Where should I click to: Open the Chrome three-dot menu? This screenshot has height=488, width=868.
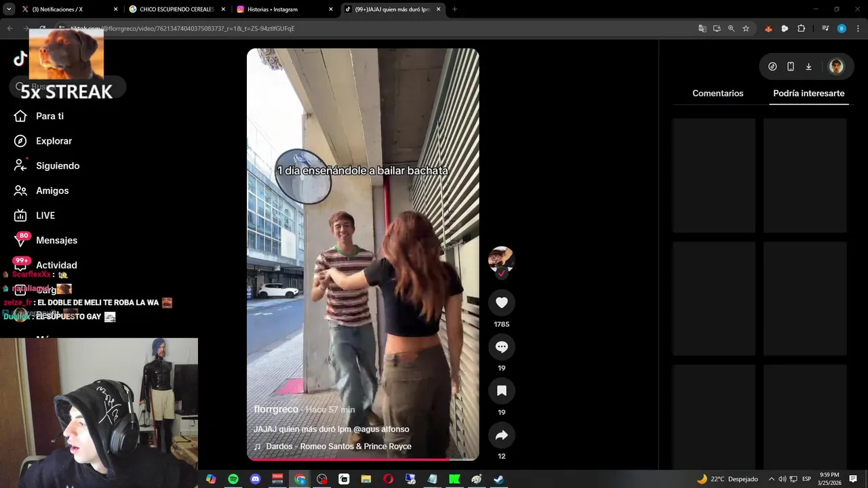(x=858, y=28)
